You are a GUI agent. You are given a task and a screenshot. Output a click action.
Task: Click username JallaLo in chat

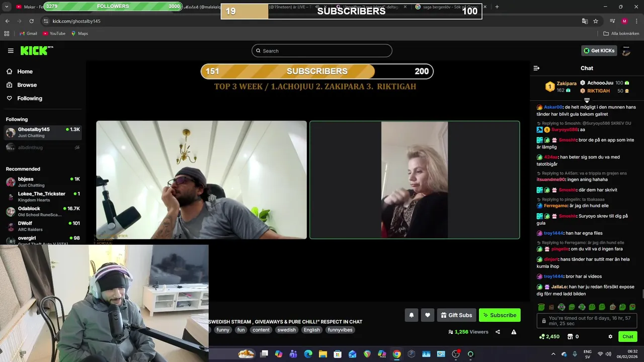[x=559, y=287]
